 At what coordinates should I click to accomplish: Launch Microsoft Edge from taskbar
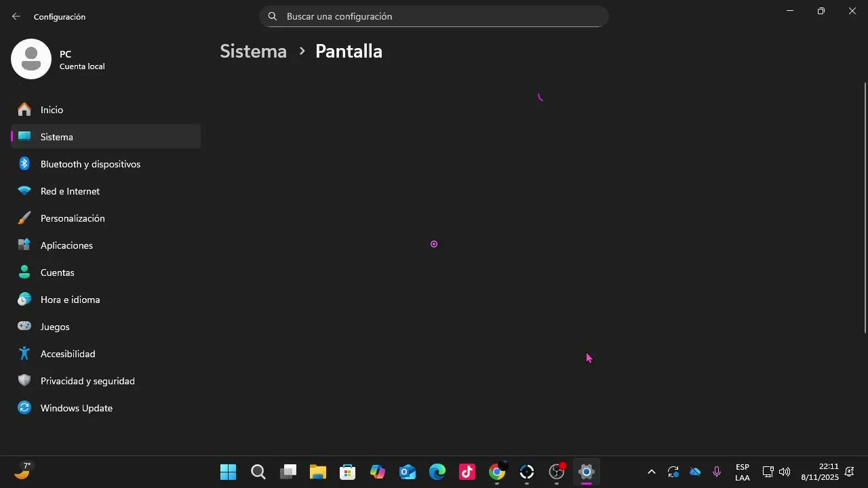(x=437, y=472)
